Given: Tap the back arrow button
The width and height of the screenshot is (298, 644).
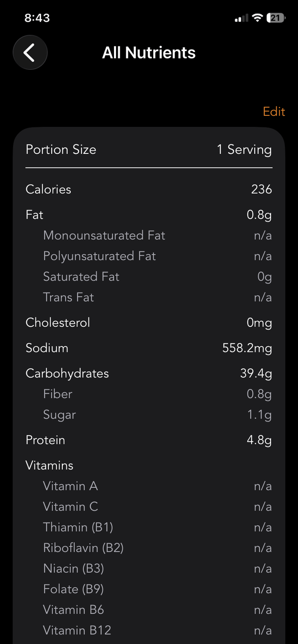Looking at the screenshot, I should pos(30,53).
